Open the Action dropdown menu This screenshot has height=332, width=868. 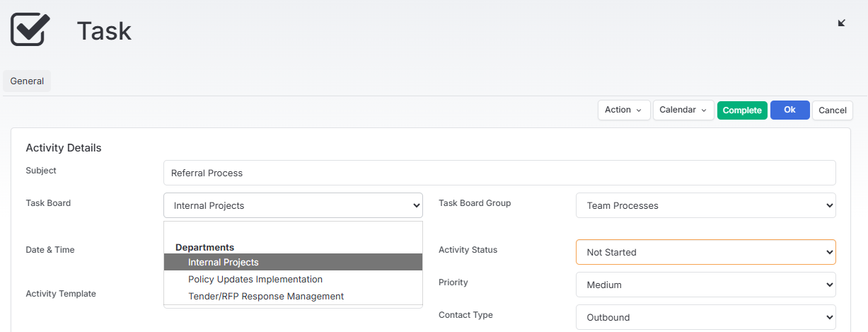624,110
